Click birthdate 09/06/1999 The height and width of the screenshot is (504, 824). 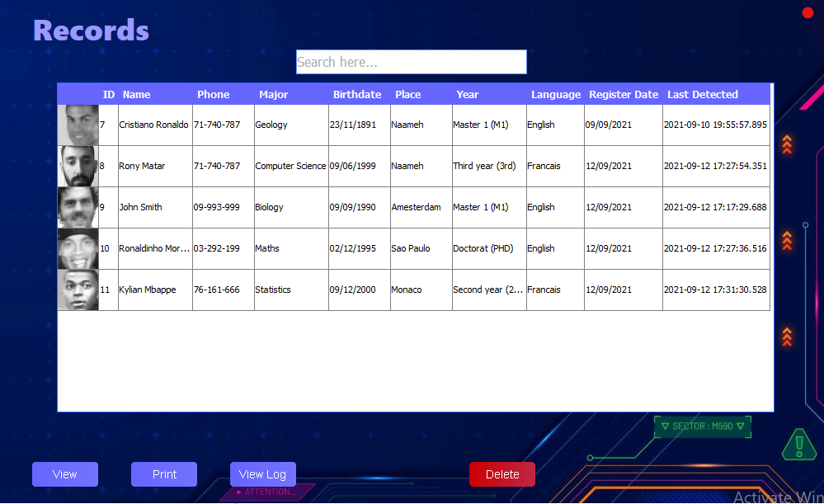tap(360, 166)
